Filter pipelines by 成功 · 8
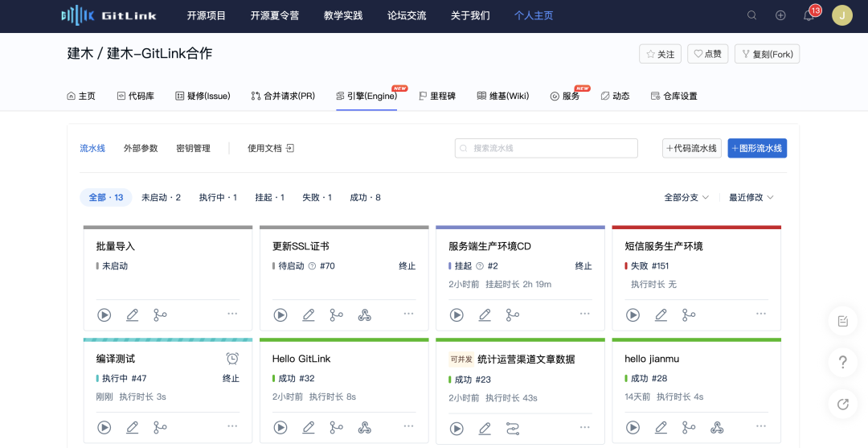This screenshot has width=868, height=448. tap(366, 197)
